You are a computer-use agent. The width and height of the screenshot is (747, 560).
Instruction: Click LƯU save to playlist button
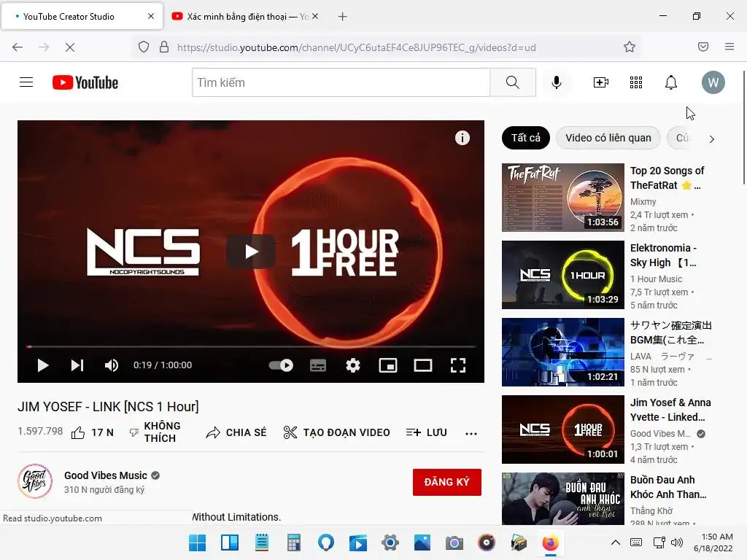(426, 432)
